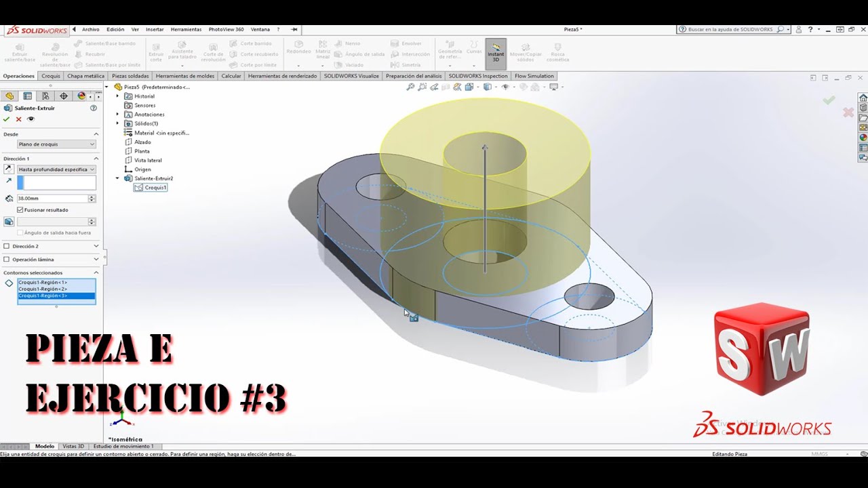Click the red cancel X in the viewport corner
This screenshot has width=868, height=488.
tap(848, 113)
